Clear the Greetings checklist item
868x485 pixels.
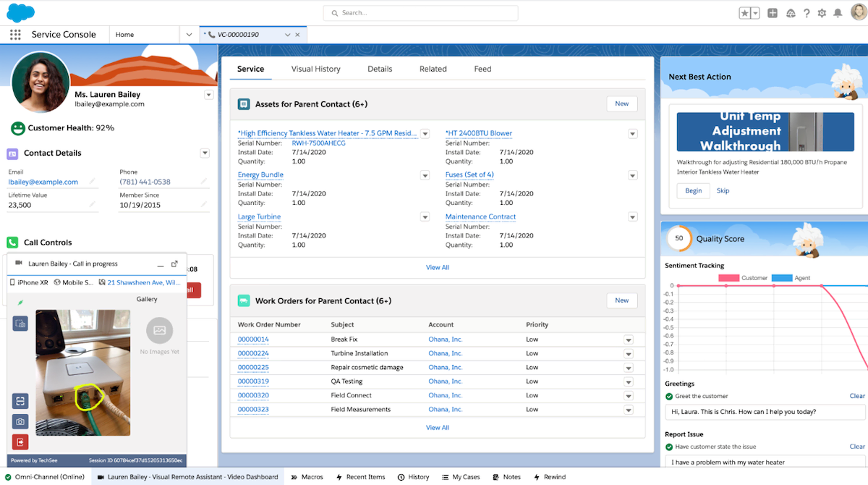[x=856, y=396]
